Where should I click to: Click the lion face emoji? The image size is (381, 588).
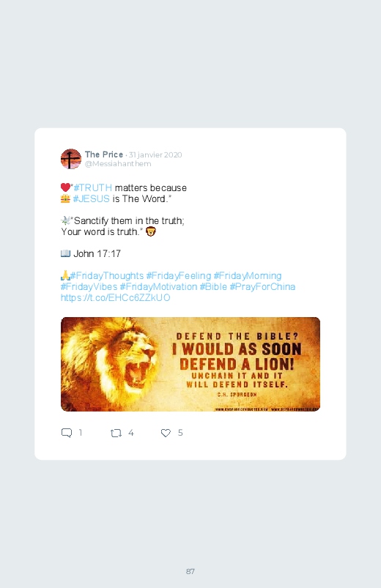(151, 231)
